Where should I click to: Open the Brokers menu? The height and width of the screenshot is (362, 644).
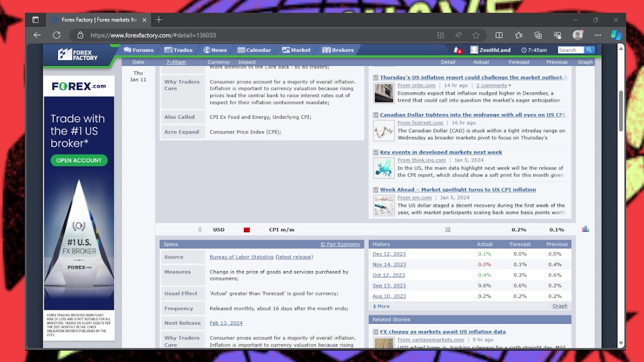click(338, 50)
